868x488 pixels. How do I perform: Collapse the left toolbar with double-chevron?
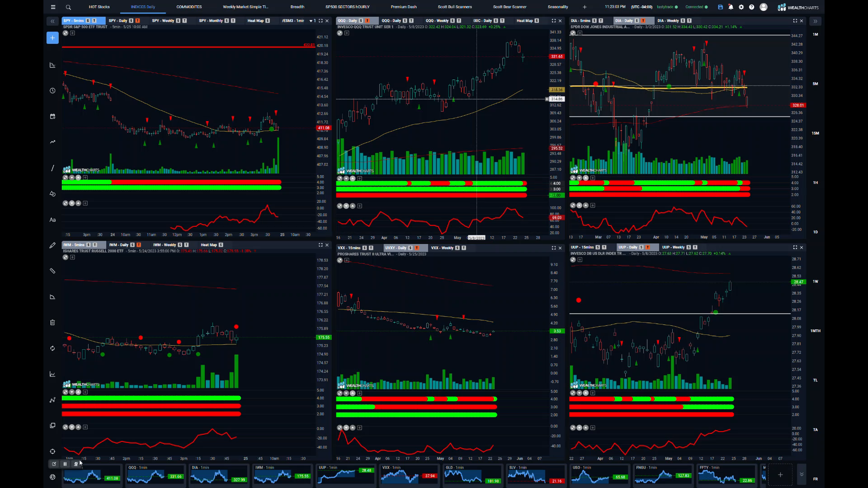tap(52, 21)
